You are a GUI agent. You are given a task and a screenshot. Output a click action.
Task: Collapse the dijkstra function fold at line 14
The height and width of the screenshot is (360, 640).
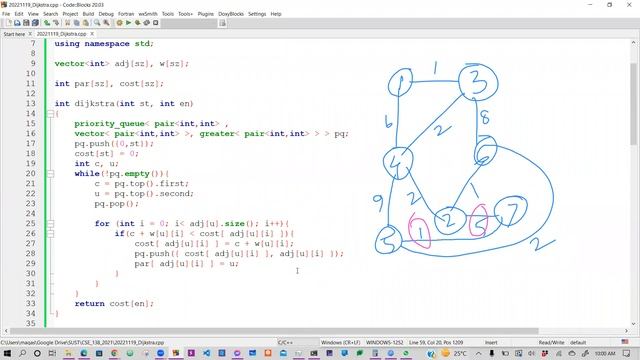click(x=51, y=114)
